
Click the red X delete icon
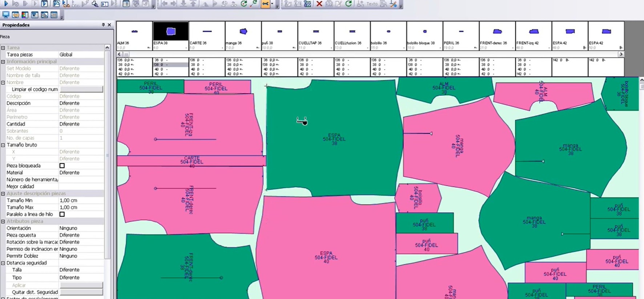pos(319,4)
